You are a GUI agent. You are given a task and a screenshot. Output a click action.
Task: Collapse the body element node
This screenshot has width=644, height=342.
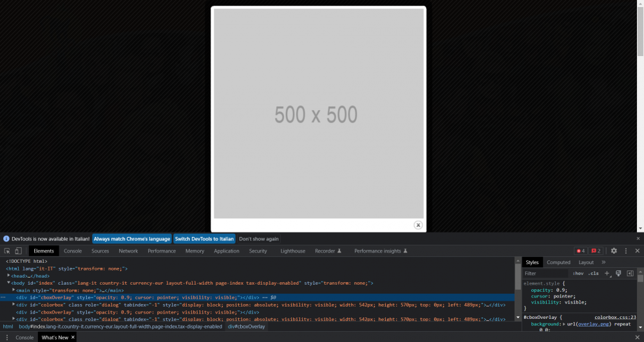8,283
